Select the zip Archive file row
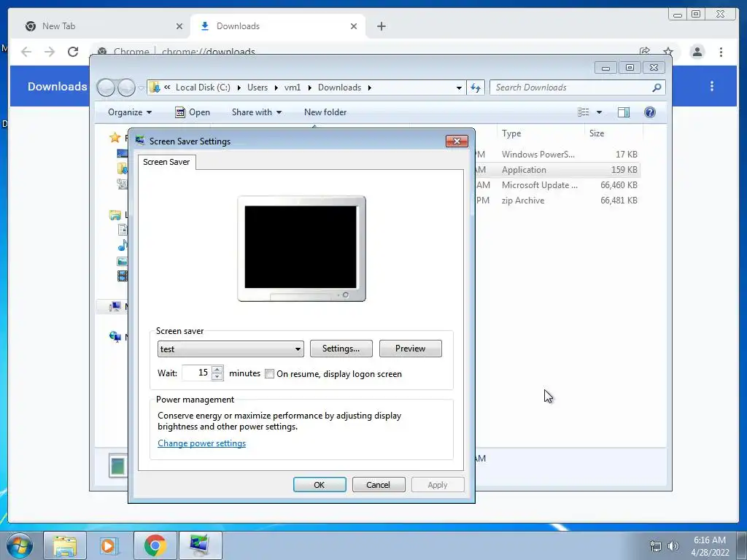The image size is (747, 560). pos(557,201)
